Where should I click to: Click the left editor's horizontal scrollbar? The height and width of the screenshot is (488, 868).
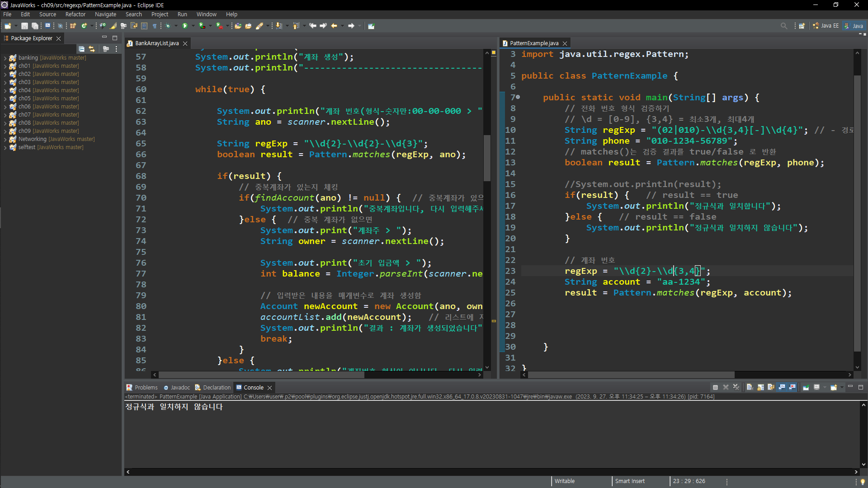[261, 375]
